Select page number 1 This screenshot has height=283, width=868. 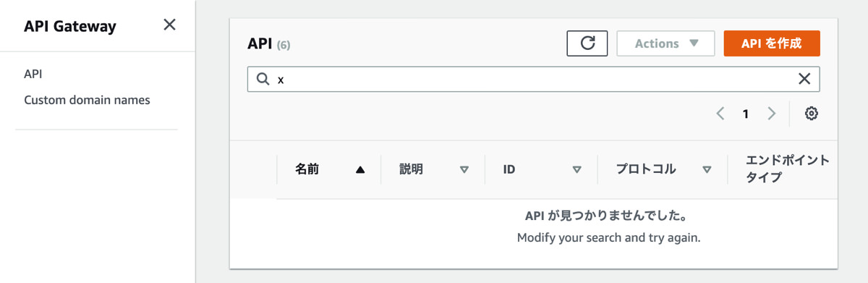pyautogui.click(x=746, y=114)
